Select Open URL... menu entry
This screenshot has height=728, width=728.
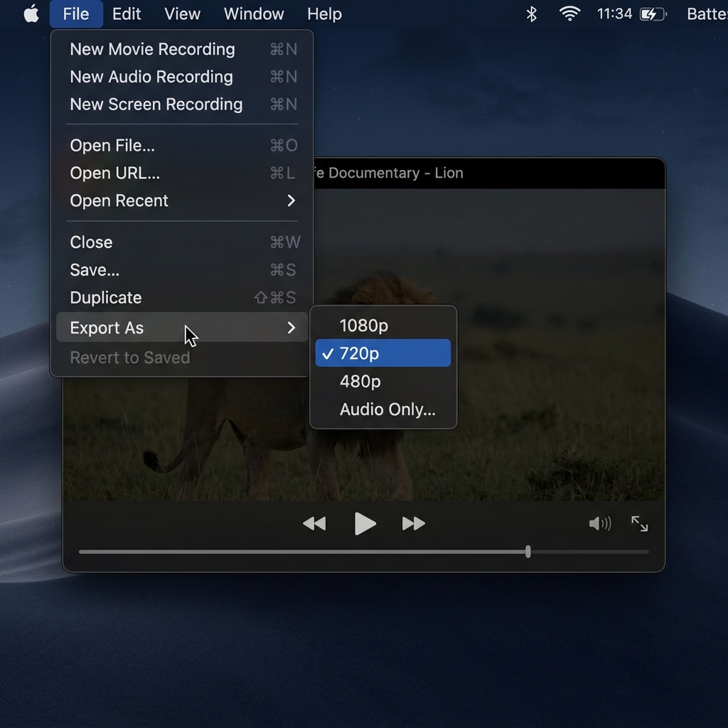coord(182,173)
